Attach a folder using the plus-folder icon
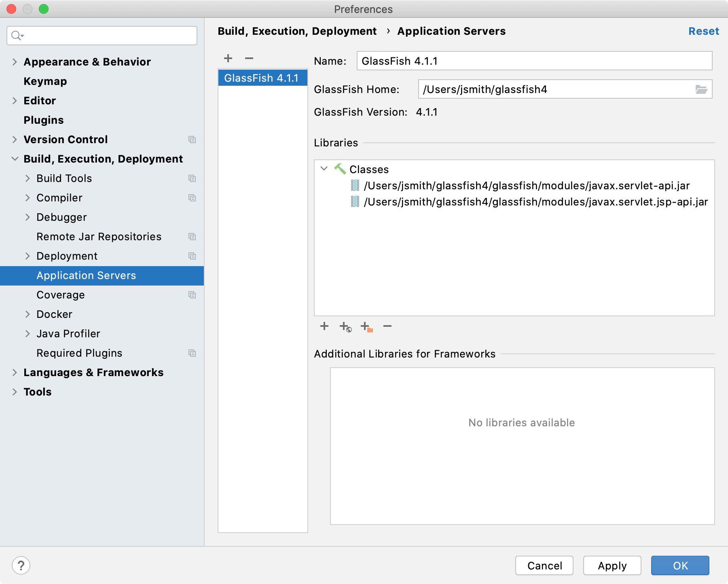The image size is (728, 584). tap(366, 326)
